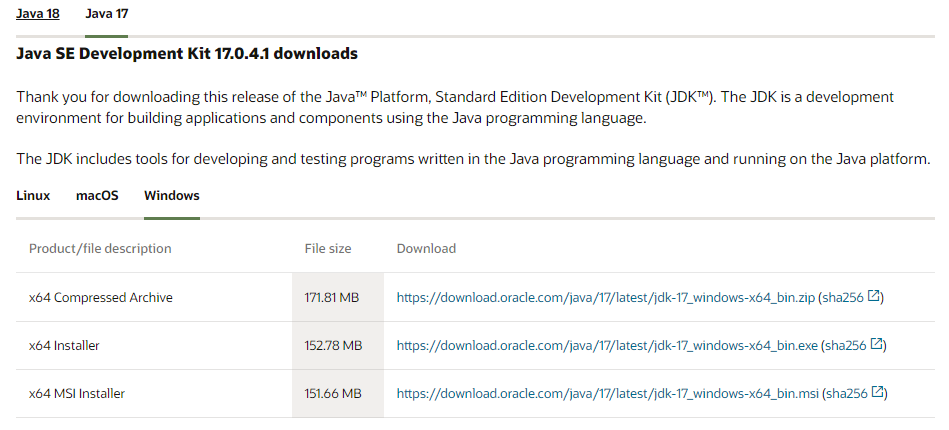Click the Product/file description column header

pos(100,248)
